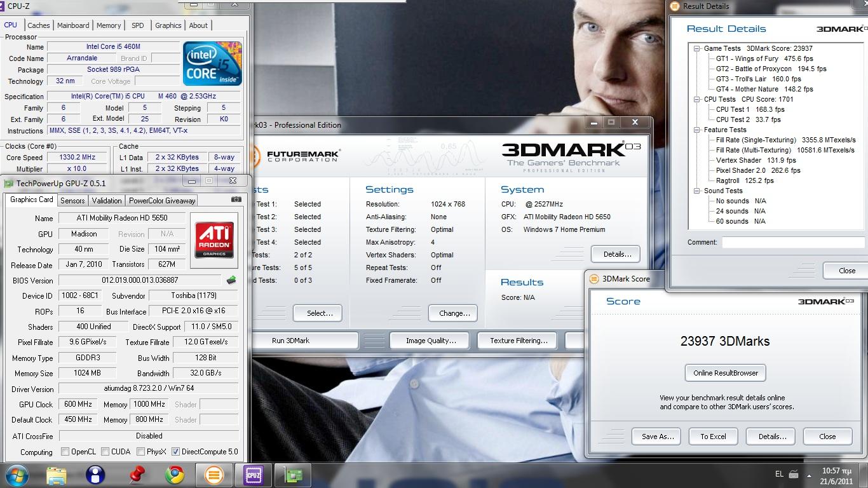
Task: Click the Online ResultBrowser button
Action: tap(726, 373)
